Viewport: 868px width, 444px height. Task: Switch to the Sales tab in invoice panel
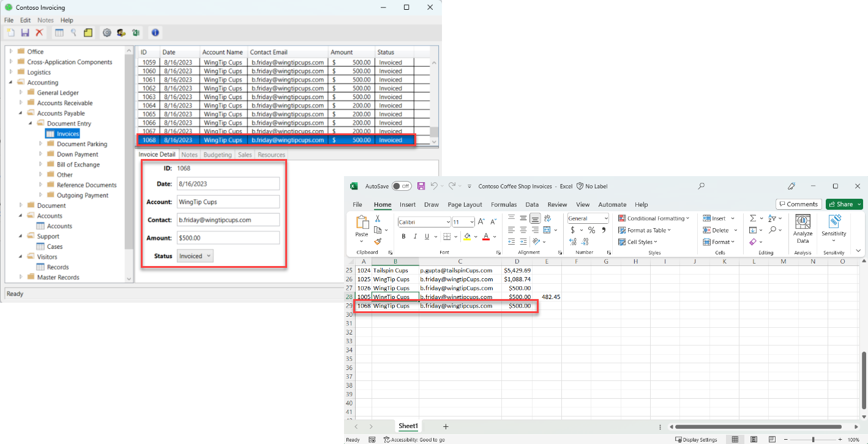(245, 155)
